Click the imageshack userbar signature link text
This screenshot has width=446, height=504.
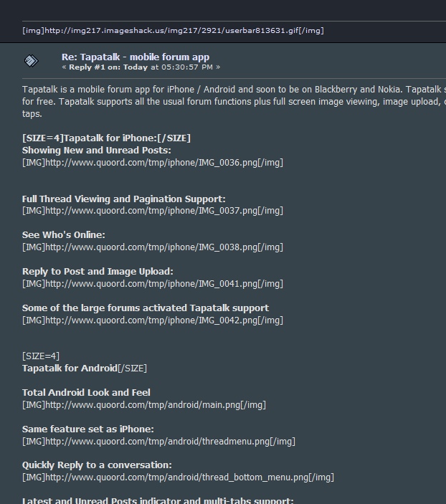173,31
